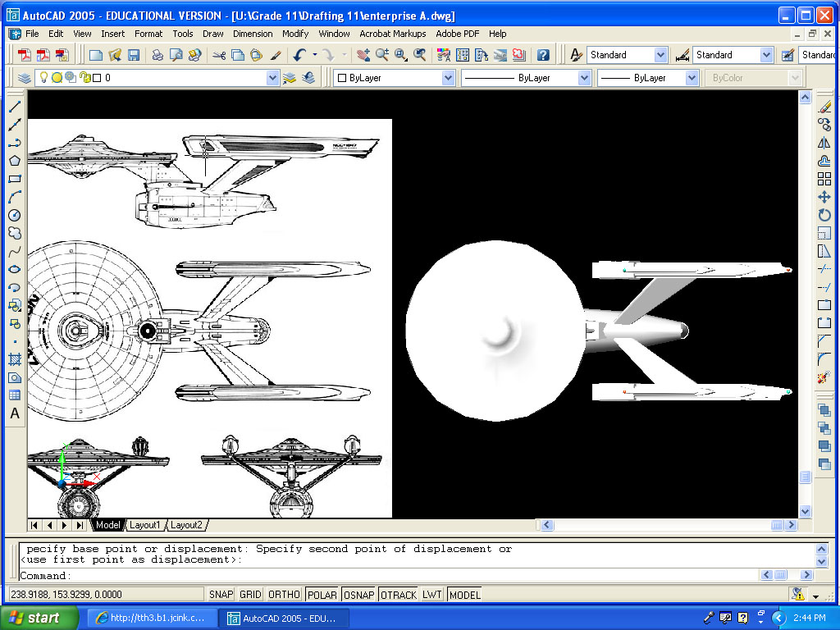
Task: Open the Modify menu
Action: [x=295, y=34]
